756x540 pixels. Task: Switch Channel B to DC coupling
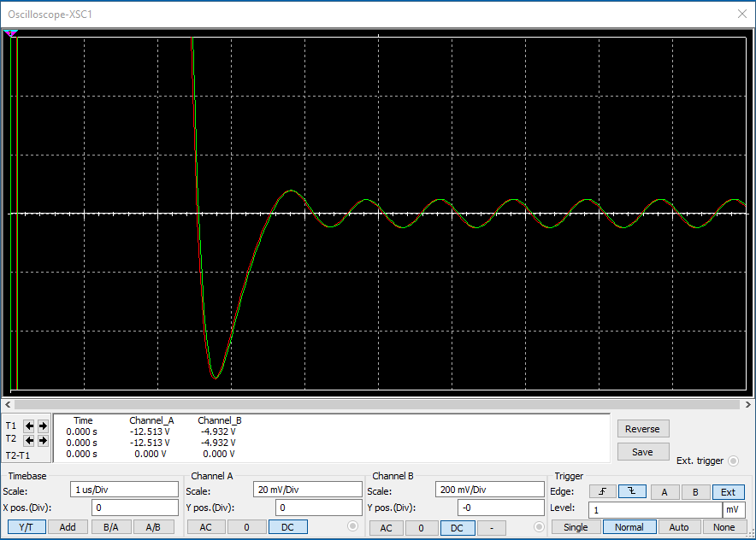(x=458, y=527)
